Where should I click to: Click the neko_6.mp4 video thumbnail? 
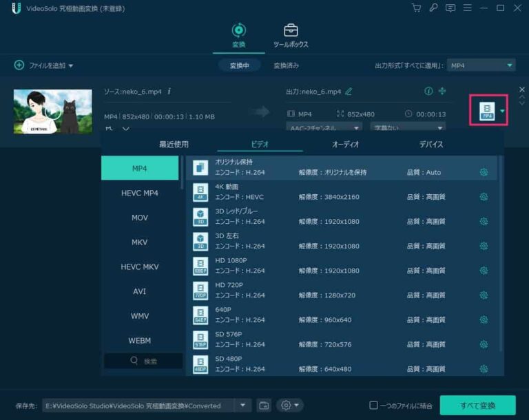[52, 111]
